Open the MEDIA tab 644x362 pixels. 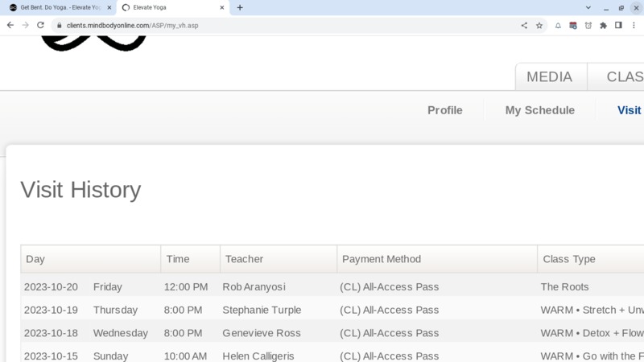(x=549, y=76)
